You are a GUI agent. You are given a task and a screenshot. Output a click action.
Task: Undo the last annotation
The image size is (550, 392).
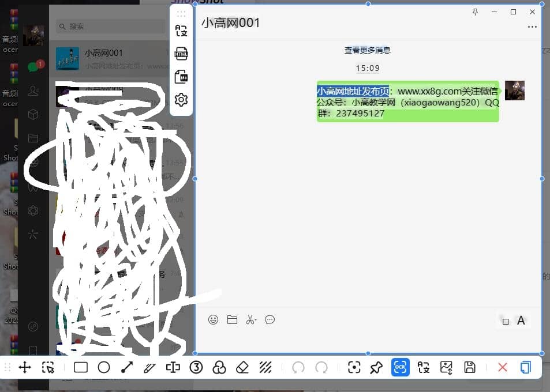[x=298, y=367]
